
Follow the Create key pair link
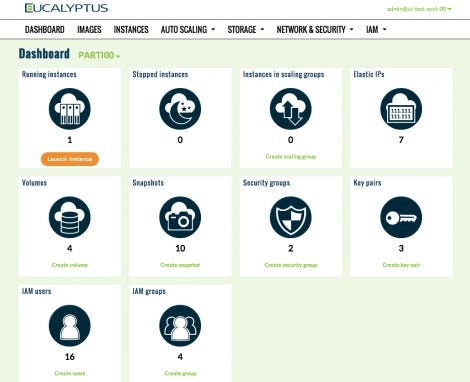[401, 265]
